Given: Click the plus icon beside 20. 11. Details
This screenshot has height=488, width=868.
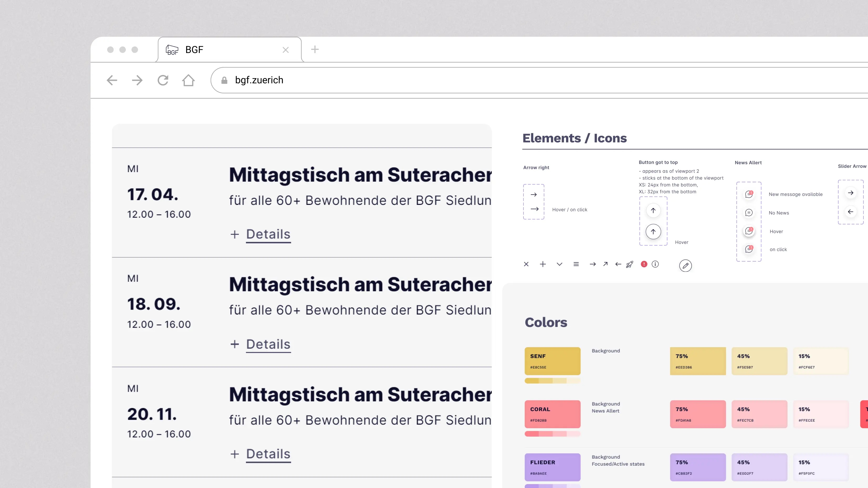Looking at the screenshot, I should pos(234,454).
